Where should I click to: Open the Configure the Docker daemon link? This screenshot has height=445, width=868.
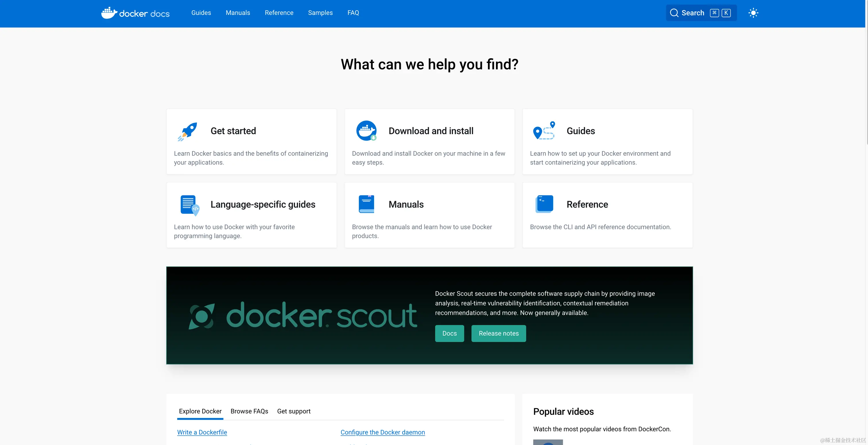pyautogui.click(x=382, y=432)
